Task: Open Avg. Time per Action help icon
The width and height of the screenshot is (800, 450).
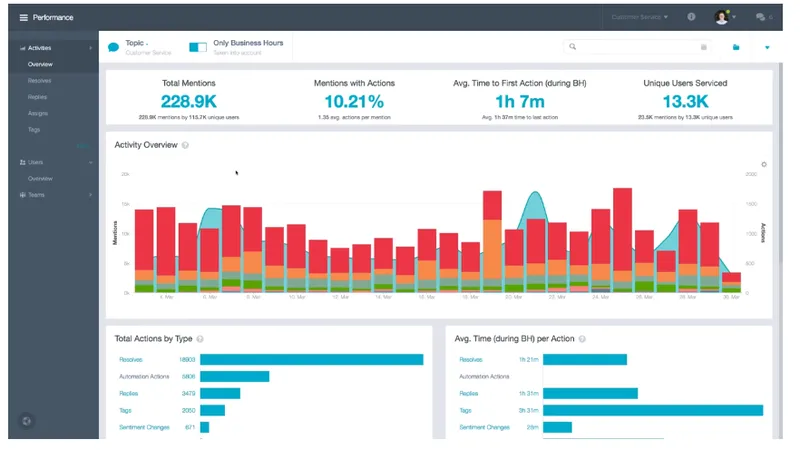Action: (x=582, y=339)
